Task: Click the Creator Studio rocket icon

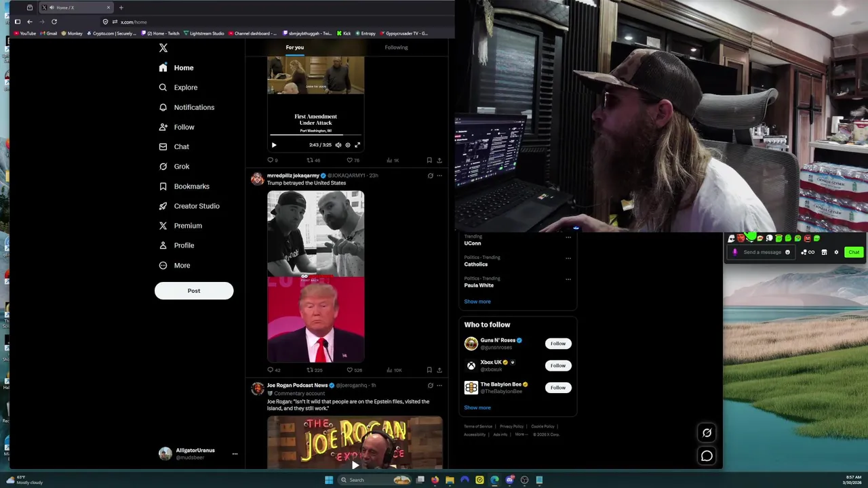Action: (163, 206)
